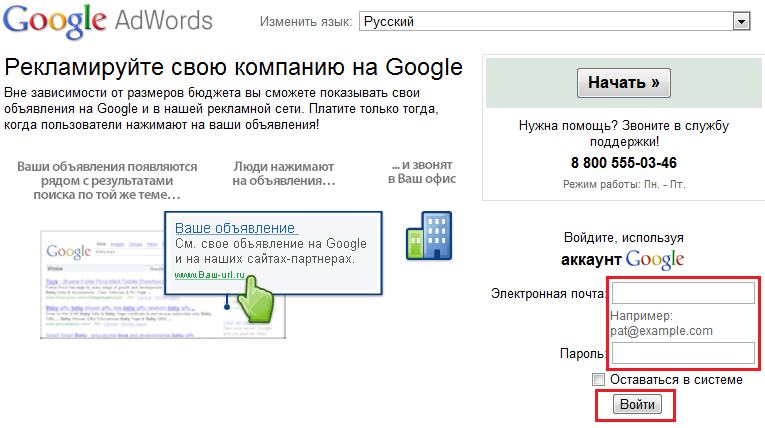Open the Ваше объявление link
The height and width of the screenshot is (428, 765).
[235, 228]
